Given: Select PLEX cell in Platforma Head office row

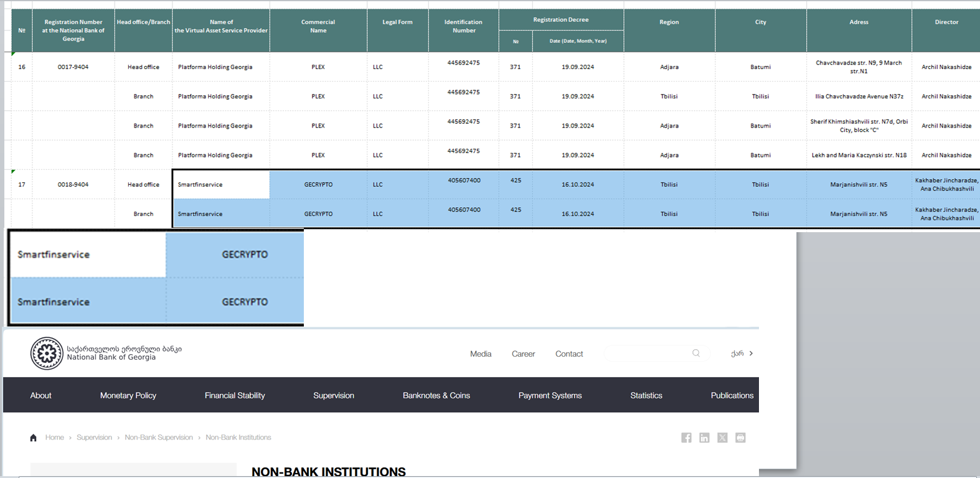Looking at the screenshot, I should [318, 67].
